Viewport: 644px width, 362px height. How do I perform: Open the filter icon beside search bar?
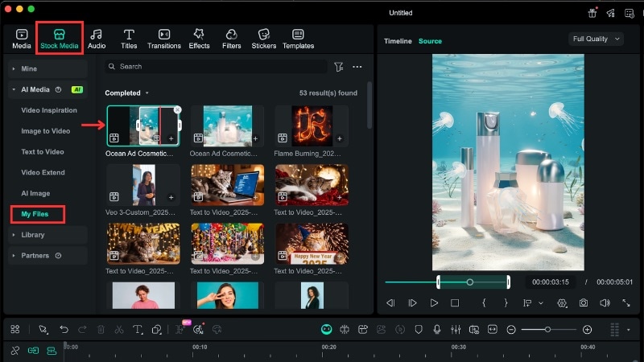click(338, 67)
